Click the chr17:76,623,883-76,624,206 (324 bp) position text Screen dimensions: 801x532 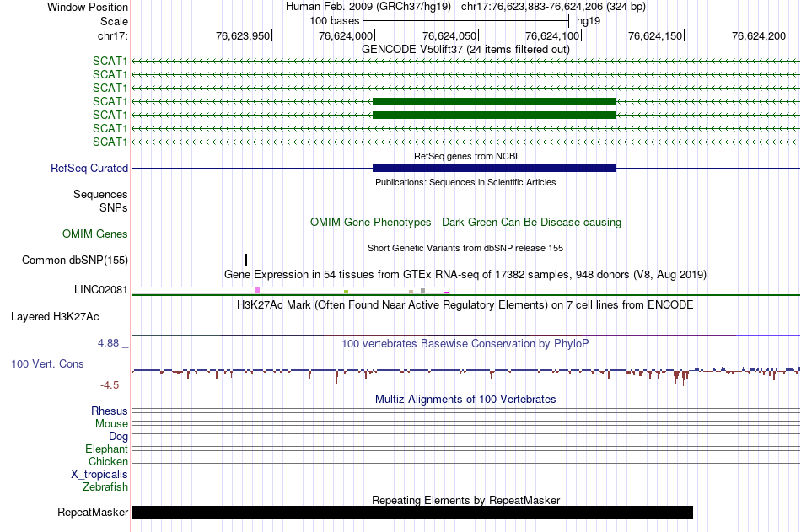553,7
